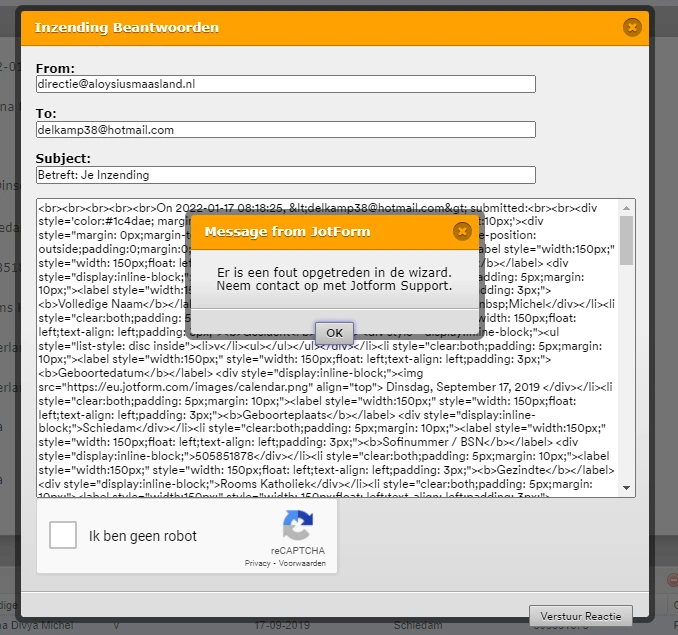Click the 'Schiedam' cell in background table

pos(418,626)
